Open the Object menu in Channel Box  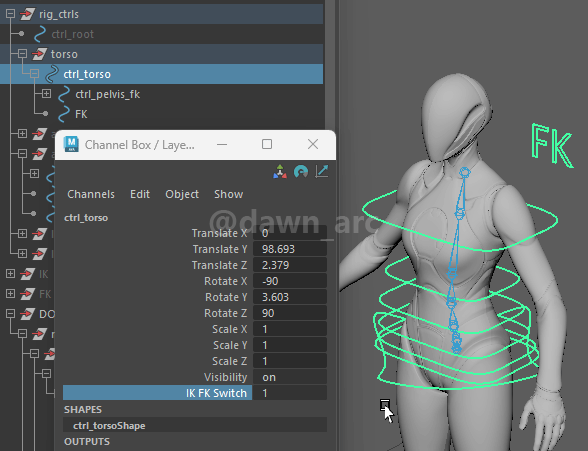tap(182, 194)
